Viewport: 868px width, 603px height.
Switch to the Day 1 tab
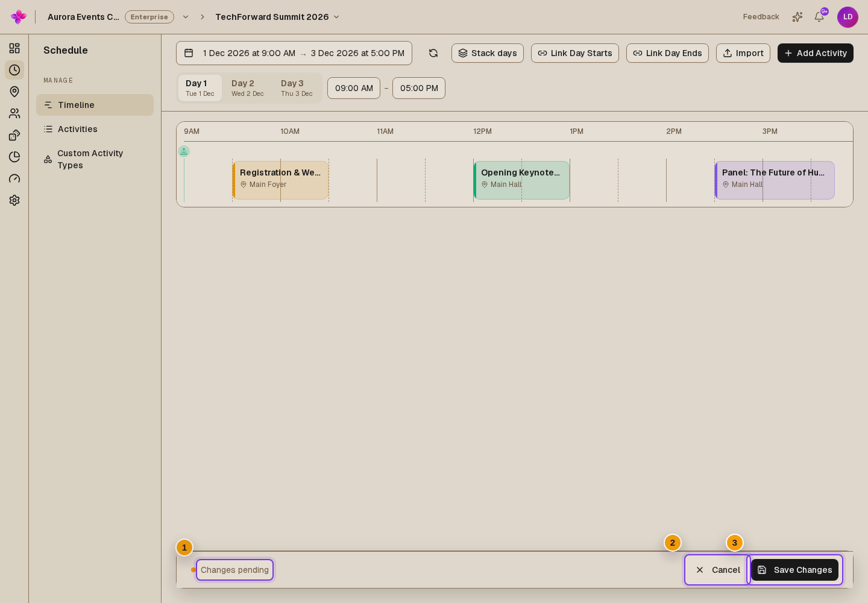tap(200, 88)
